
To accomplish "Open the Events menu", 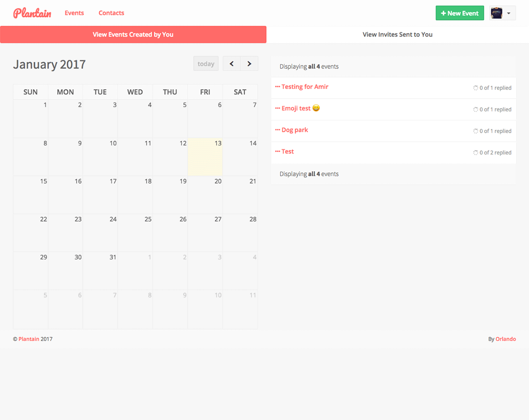I will pyautogui.click(x=74, y=13).
